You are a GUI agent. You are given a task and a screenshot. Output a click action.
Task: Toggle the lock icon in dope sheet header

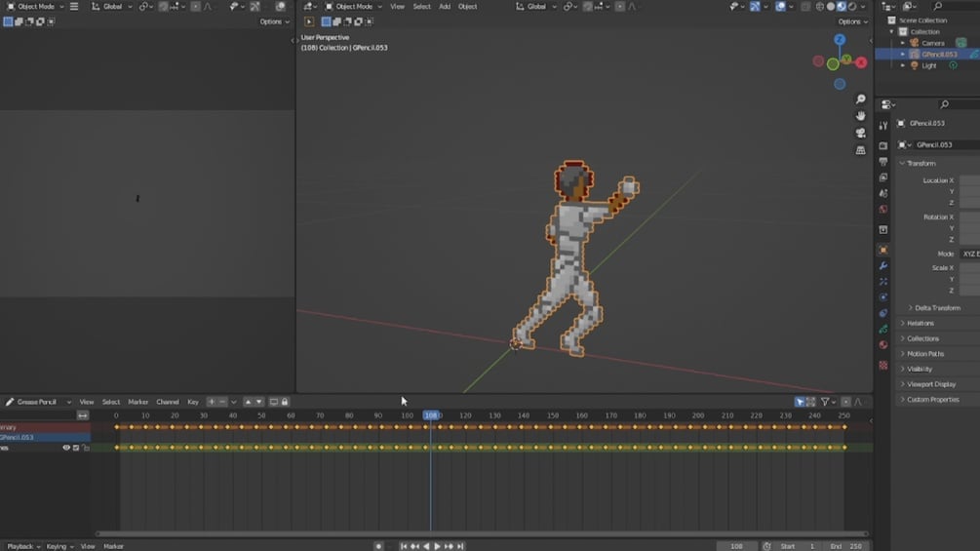click(x=285, y=402)
